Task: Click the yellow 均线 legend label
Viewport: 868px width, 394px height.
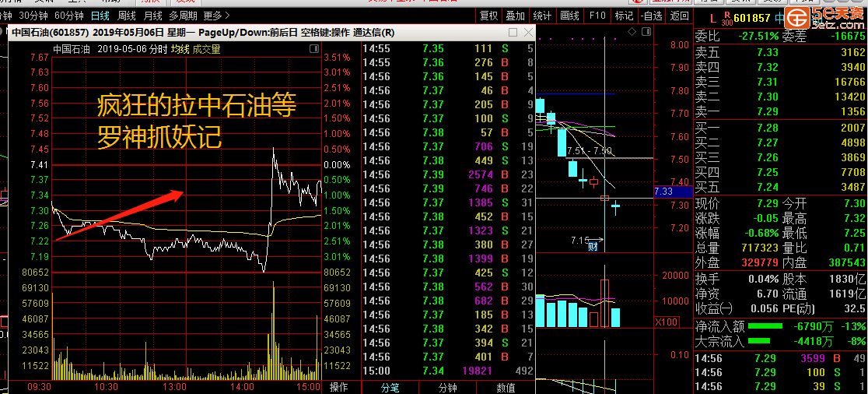Action: point(180,49)
